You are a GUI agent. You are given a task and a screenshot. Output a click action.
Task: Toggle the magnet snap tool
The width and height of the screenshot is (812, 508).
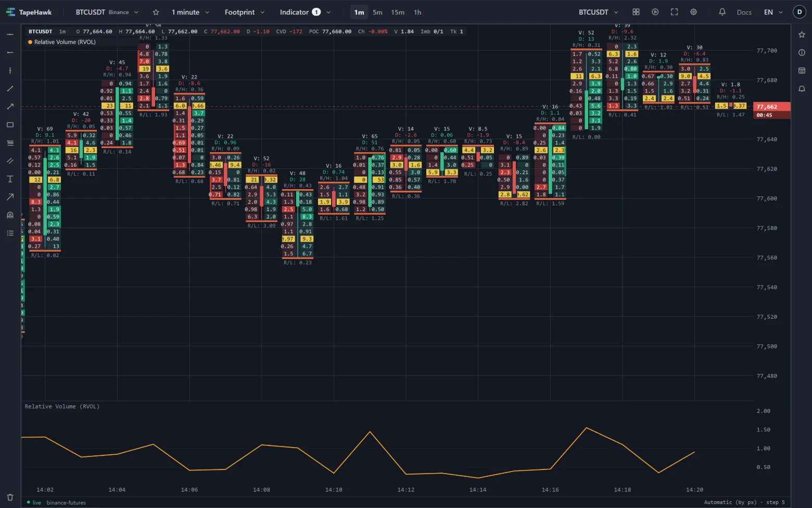pyautogui.click(x=10, y=215)
